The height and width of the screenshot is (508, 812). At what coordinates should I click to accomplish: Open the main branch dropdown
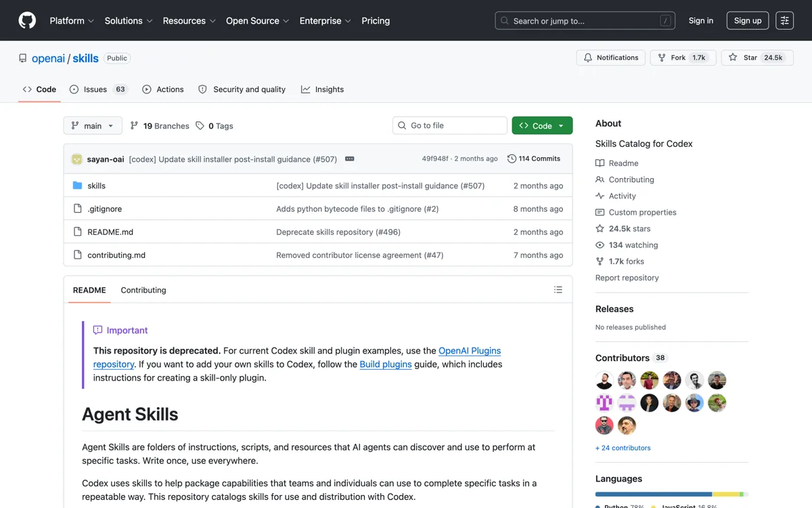click(x=93, y=126)
